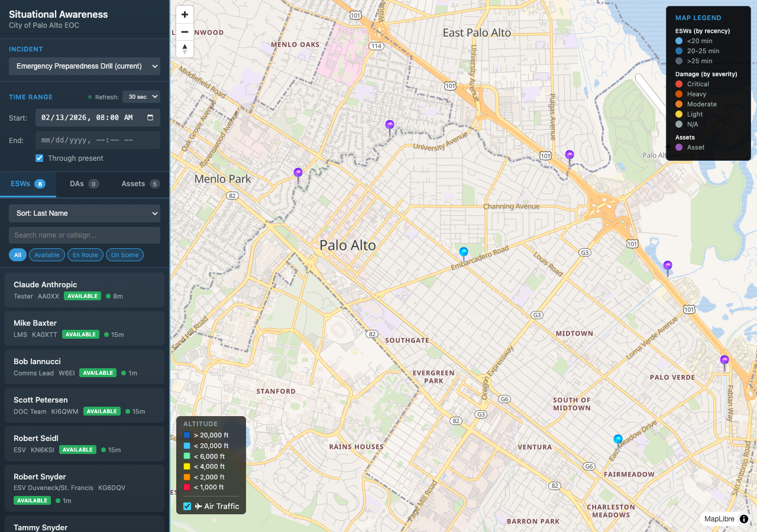Open the Sort: Last Name dropdown

point(84,213)
